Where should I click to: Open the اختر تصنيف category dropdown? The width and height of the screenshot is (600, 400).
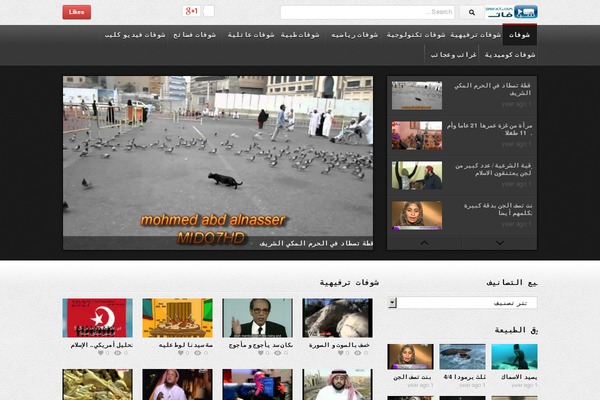pyautogui.click(x=462, y=303)
